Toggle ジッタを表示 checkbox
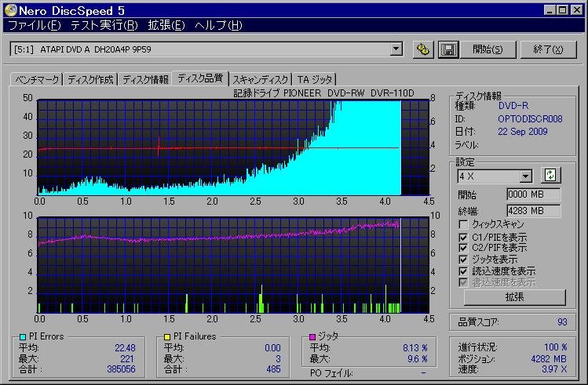Viewport: 588px width, 385px height. click(x=463, y=260)
